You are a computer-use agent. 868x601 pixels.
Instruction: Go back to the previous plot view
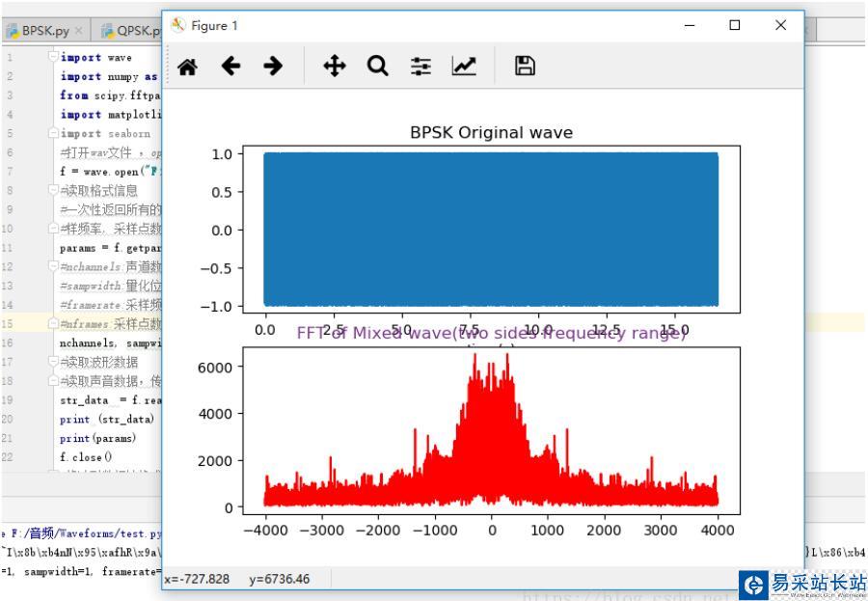[231, 66]
